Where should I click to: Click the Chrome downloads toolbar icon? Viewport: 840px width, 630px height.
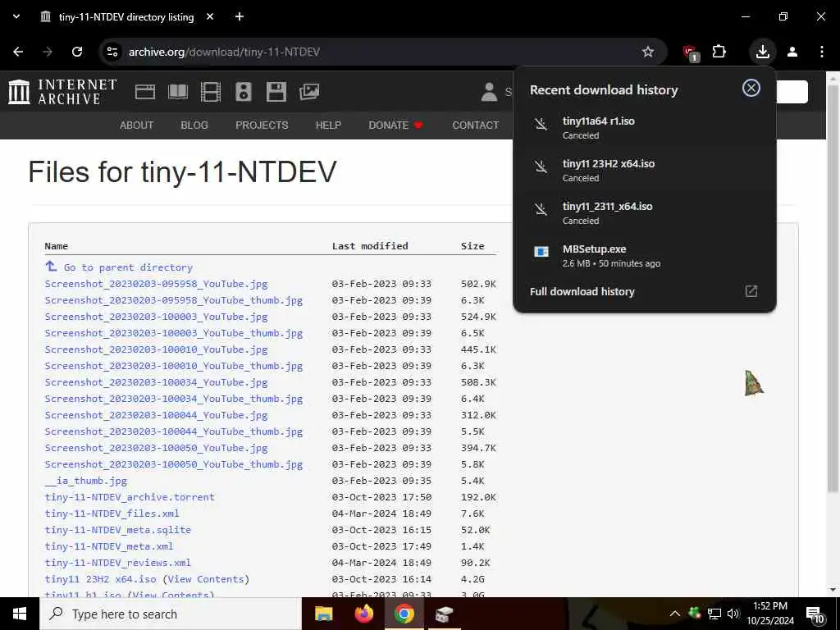tap(763, 52)
